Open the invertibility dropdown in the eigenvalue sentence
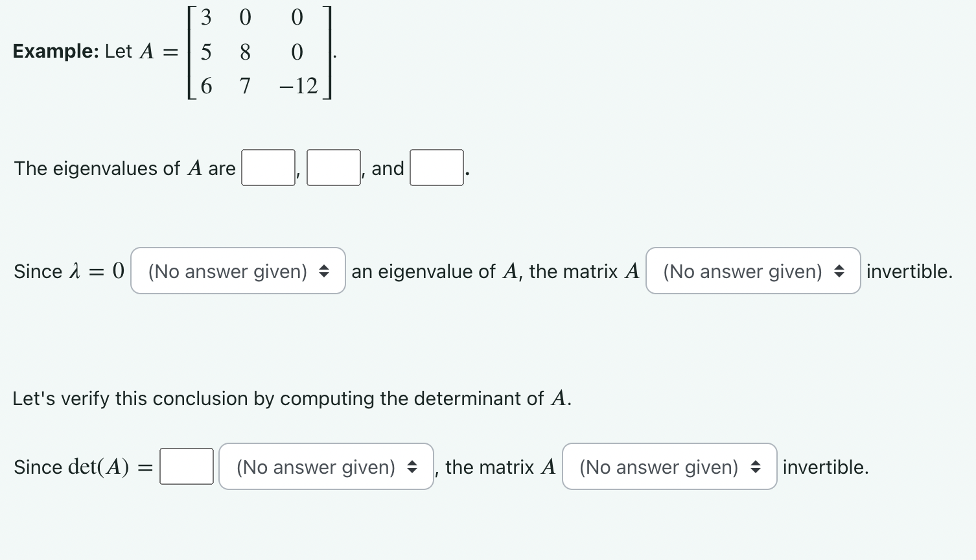This screenshot has width=976, height=560. [752, 271]
